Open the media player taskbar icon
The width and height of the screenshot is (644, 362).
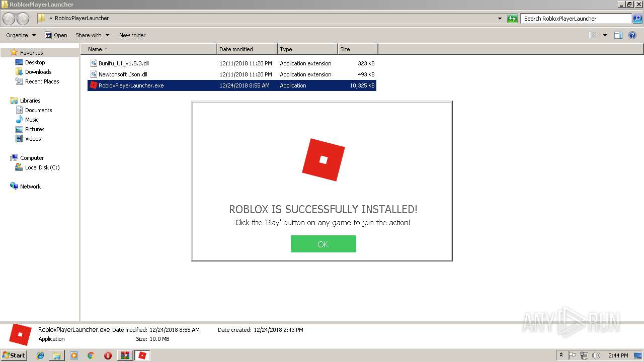(x=74, y=355)
